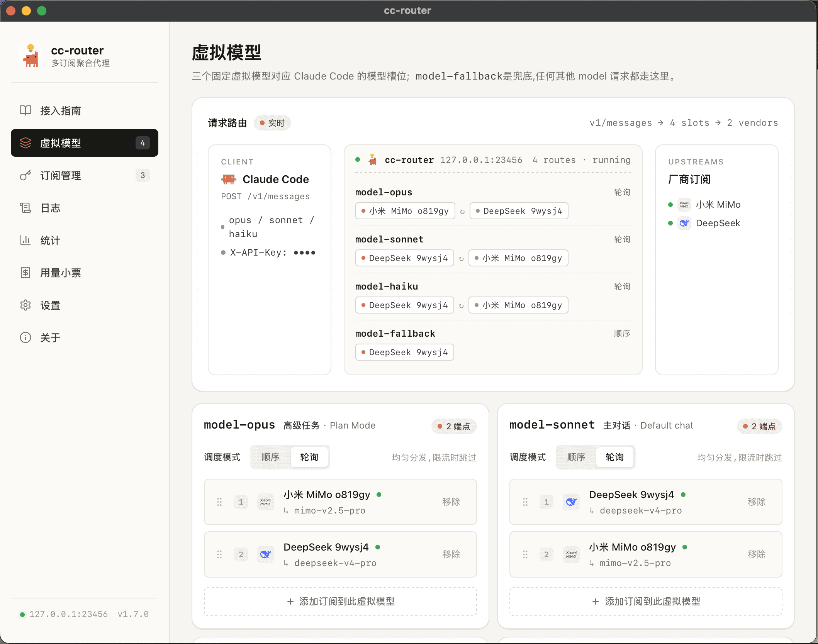This screenshot has height=644, width=818.
Task: Open 关于 page
Action: (x=85, y=337)
